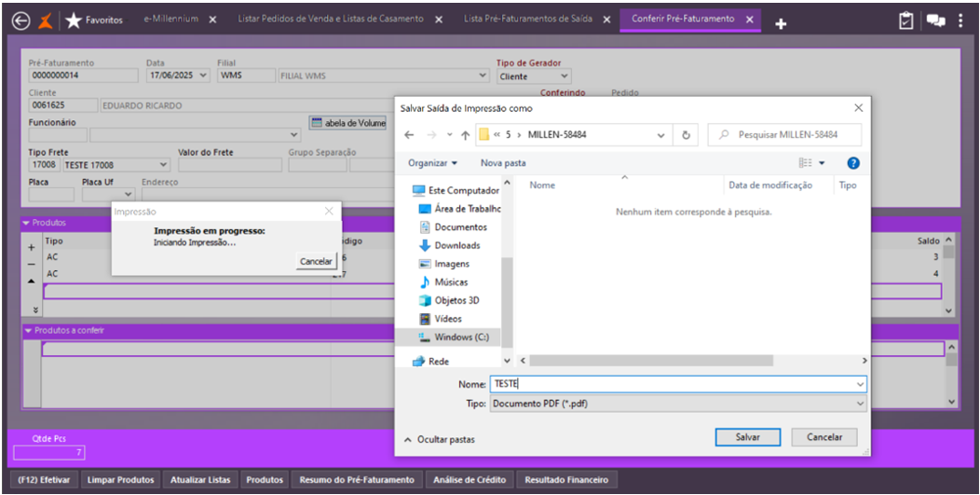Open Documentos folder in sidebar
This screenshot has height=495, width=980.
[453, 227]
